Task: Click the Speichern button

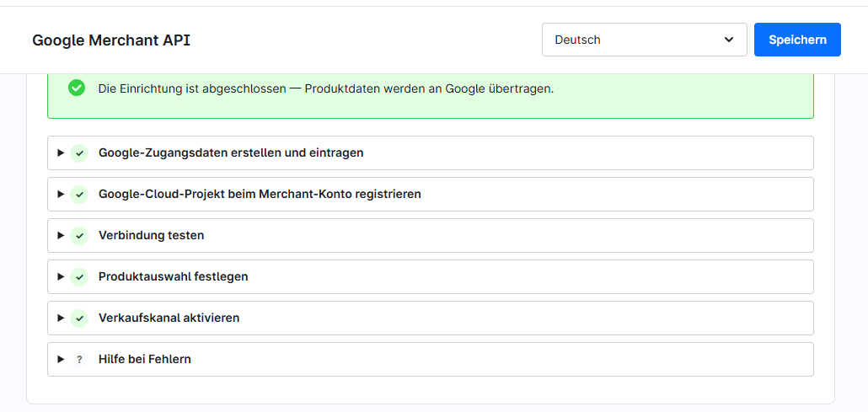Action: [797, 40]
